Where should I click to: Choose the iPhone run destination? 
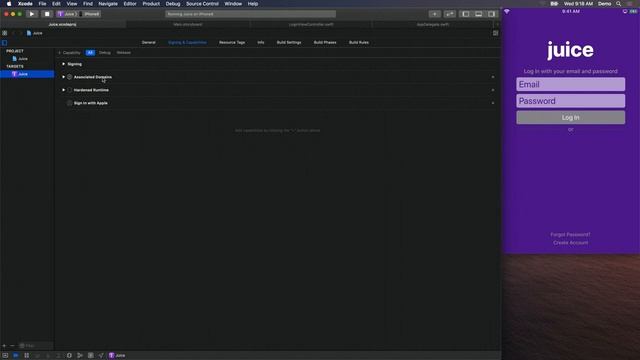90,14
